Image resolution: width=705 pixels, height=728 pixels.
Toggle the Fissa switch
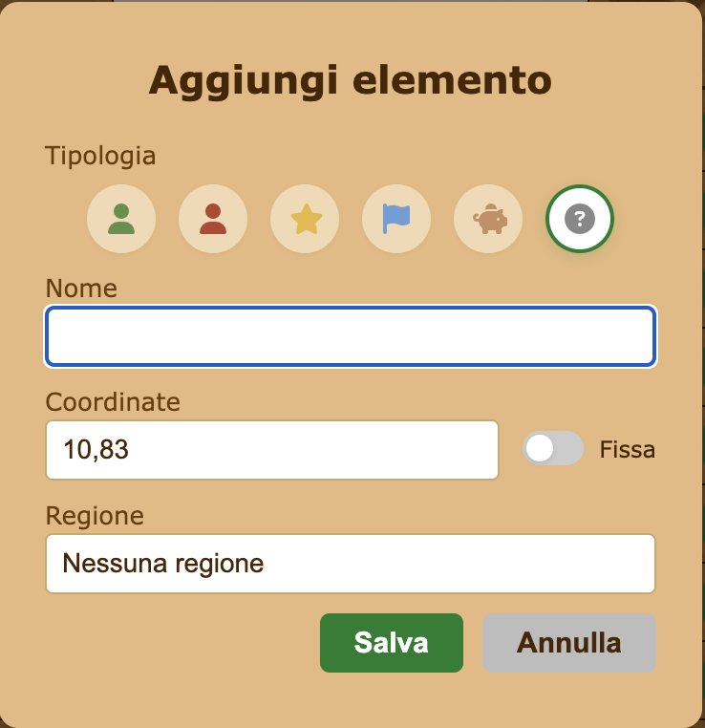553,448
